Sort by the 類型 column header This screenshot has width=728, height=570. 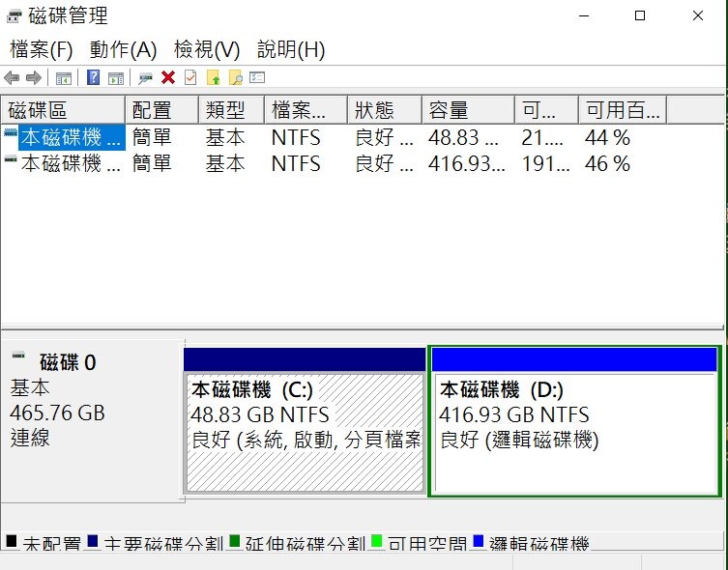click(x=232, y=110)
